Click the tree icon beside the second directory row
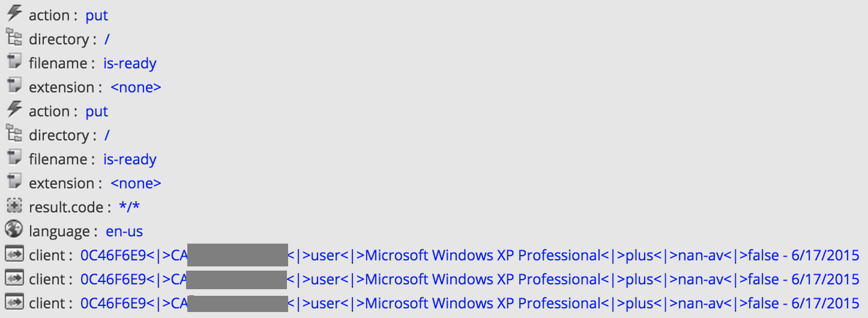This screenshot has width=868, height=318. click(14, 134)
